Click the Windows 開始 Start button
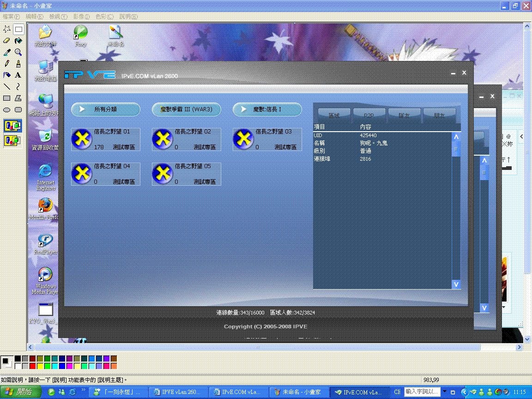532x399 pixels. [20, 392]
